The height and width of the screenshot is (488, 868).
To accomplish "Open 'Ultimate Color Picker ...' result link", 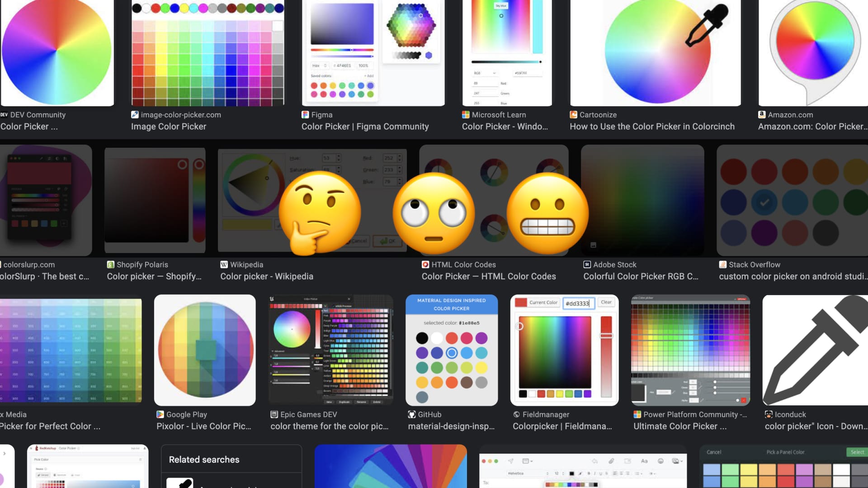I will pyautogui.click(x=680, y=426).
